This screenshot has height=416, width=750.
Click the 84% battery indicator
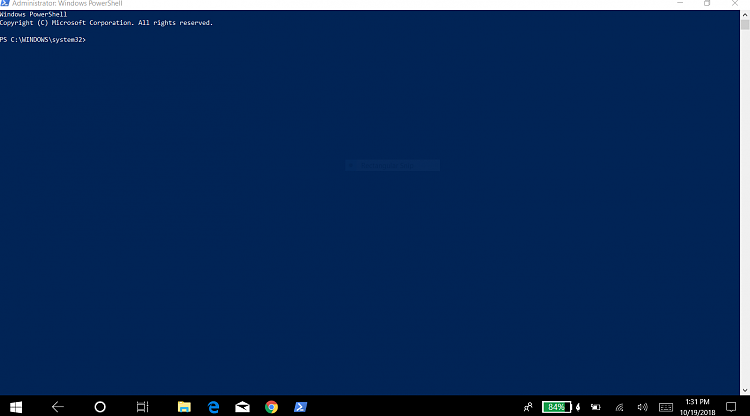pos(556,407)
